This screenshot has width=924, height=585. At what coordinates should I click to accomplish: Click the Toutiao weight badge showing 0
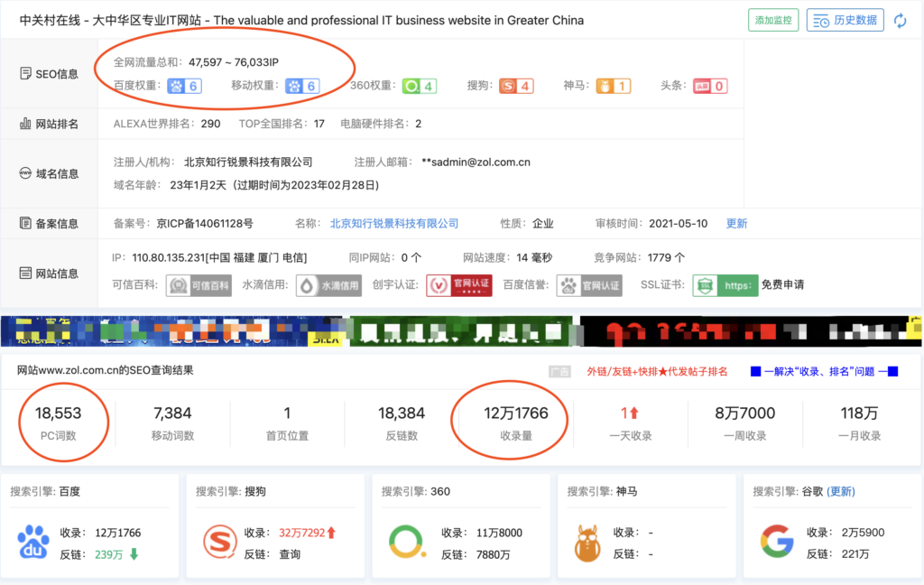(x=710, y=86)
